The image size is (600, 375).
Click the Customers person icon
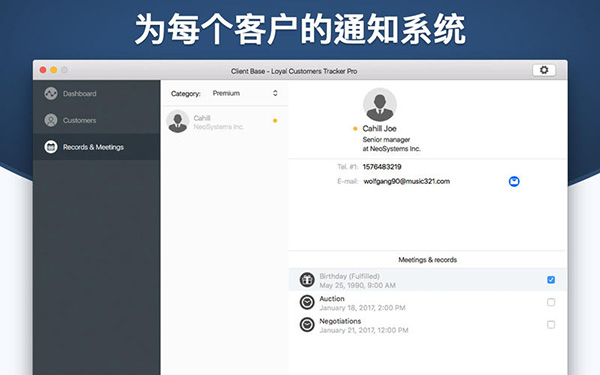pyautogui.click(x=51, y=120)
